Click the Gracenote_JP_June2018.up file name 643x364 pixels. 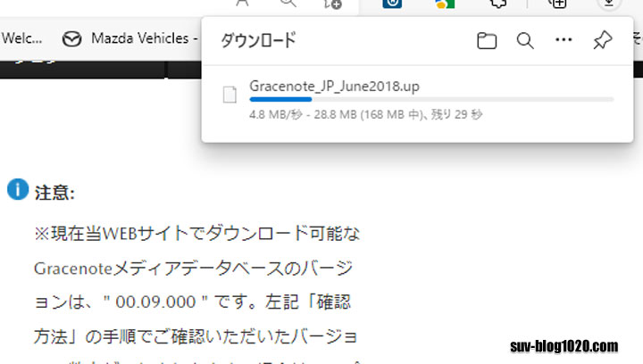tap(334, 87)
